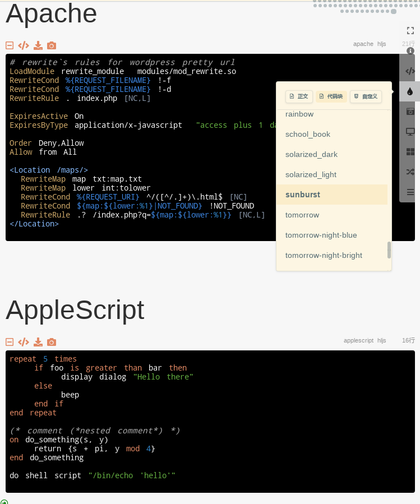Click the '16行' line count label
The width and height of the screenshot is (420, 504).
[408, 340]
